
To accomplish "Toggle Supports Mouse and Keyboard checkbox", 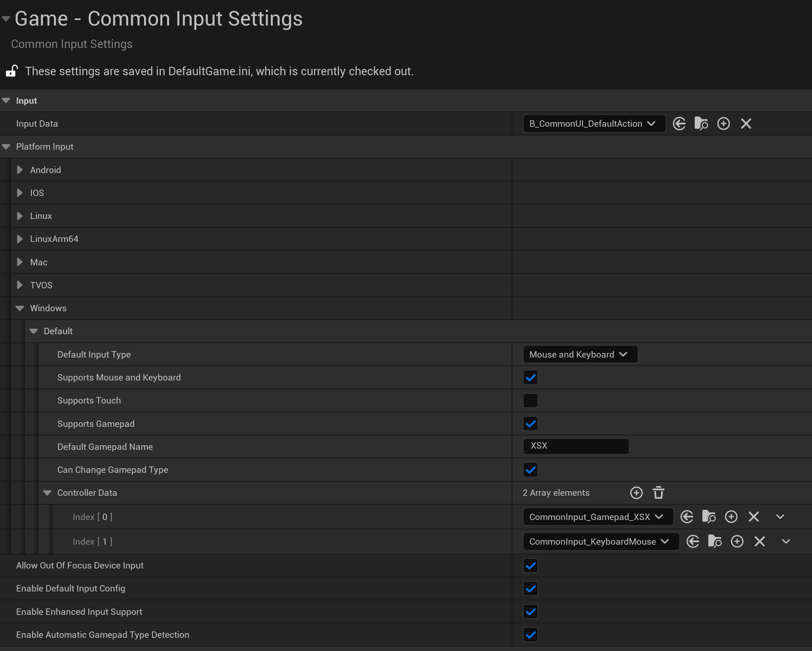I will pyautogui.click(x=530, y=378).
